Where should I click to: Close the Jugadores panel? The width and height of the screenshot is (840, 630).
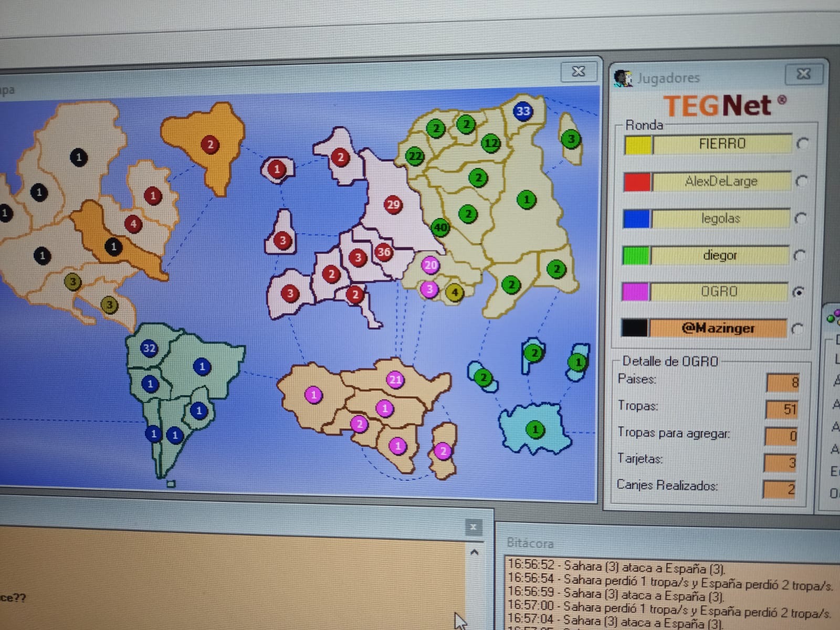(x=803, y=74)
